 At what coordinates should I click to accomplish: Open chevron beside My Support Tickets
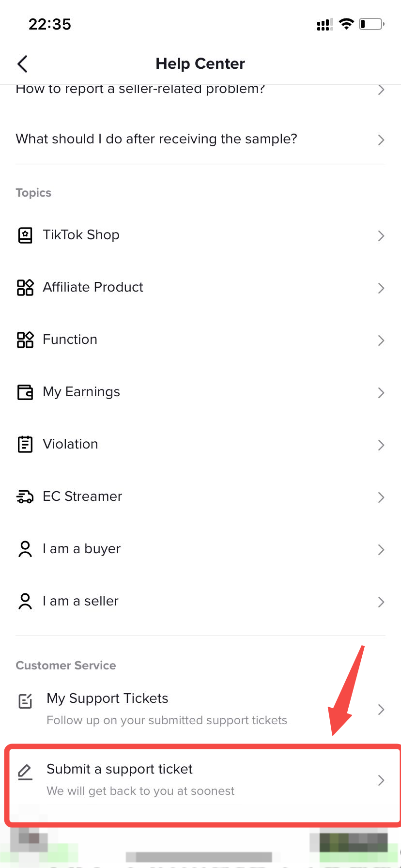tap(381, 709)
